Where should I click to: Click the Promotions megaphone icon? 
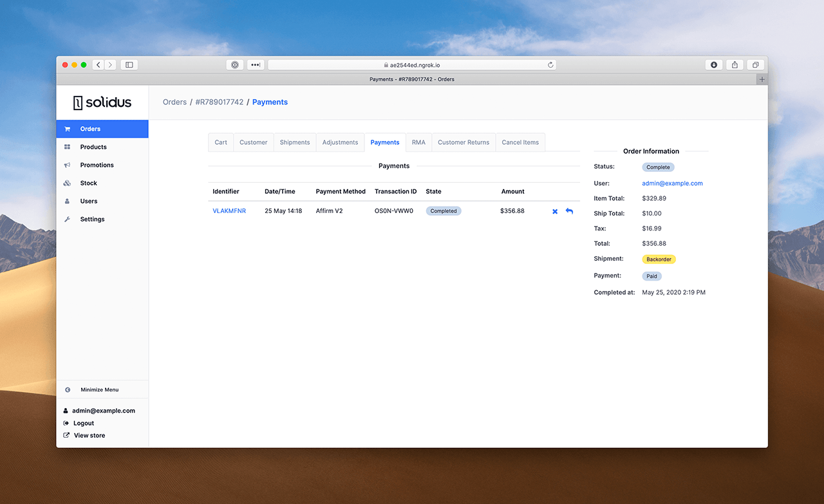(x=67, y=165)
